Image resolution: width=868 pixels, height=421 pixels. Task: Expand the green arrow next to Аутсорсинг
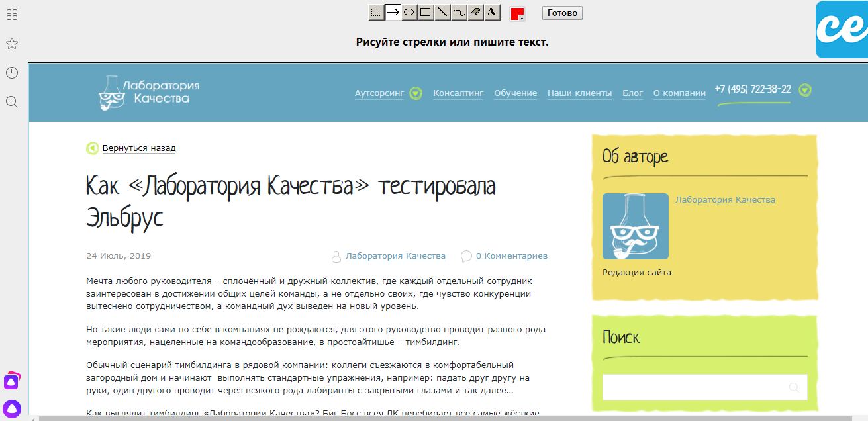tap(416, 93)
